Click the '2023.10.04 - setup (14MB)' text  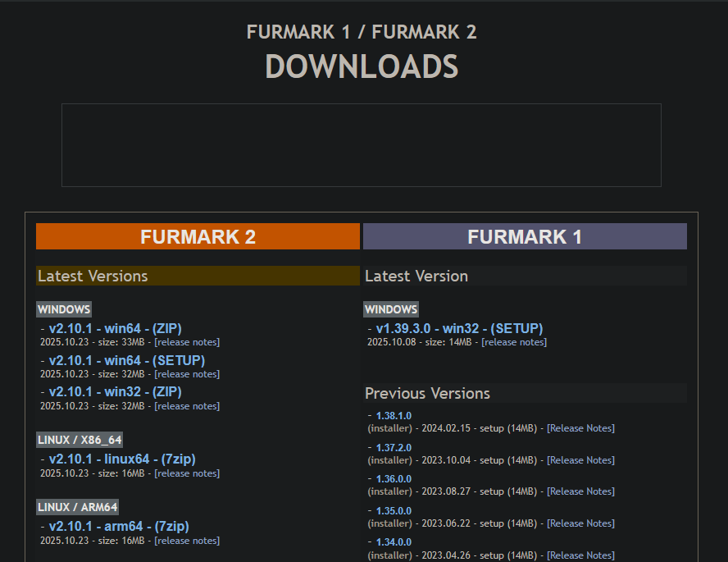tap(479, 460)
